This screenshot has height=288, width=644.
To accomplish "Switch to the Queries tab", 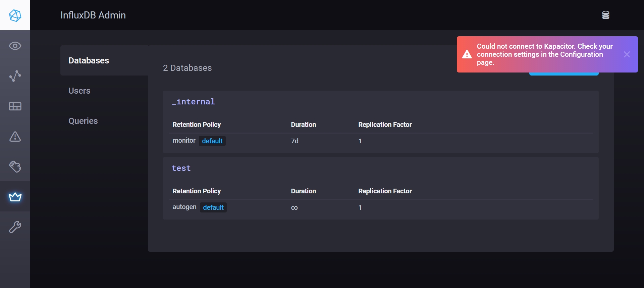I will [x=104, y=121].
